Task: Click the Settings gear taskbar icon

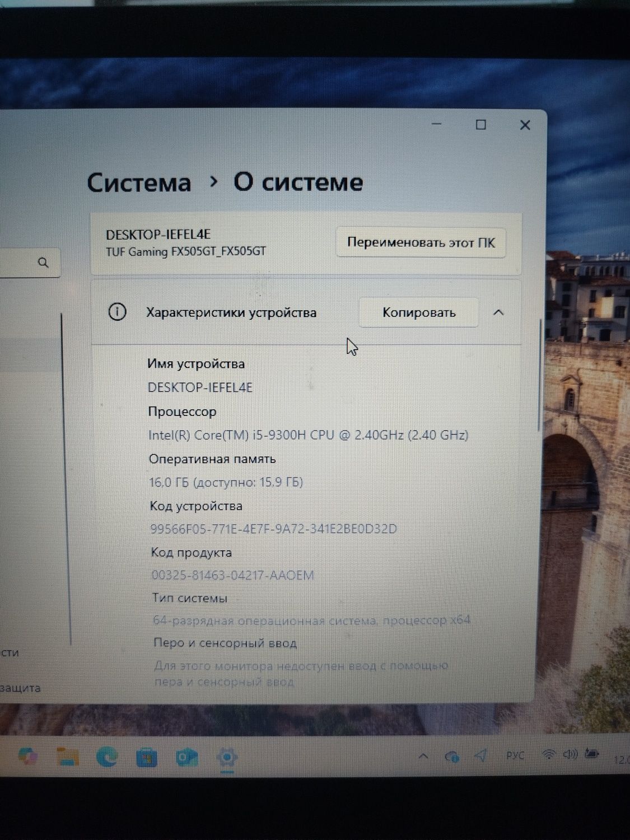Action: (227, 758)
